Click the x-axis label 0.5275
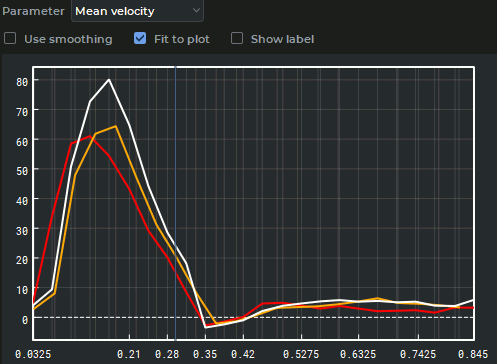The width and height of the screenshot is (497, 364). click(x=301, y=354)
